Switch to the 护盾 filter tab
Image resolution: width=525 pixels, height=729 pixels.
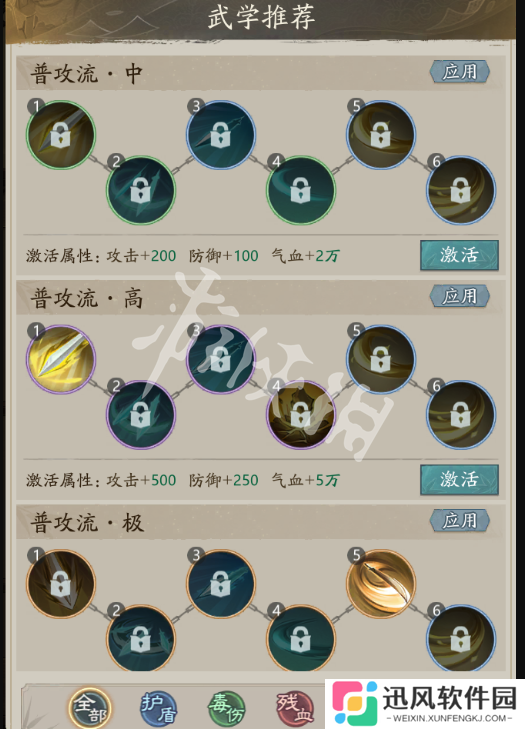pos(158,709)
